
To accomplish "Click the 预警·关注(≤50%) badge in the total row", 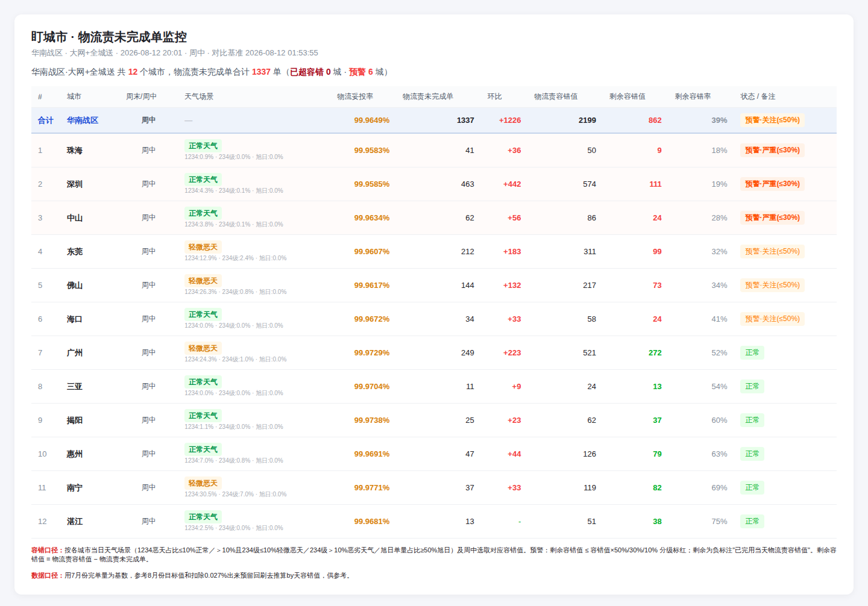I will pos(772,120).
